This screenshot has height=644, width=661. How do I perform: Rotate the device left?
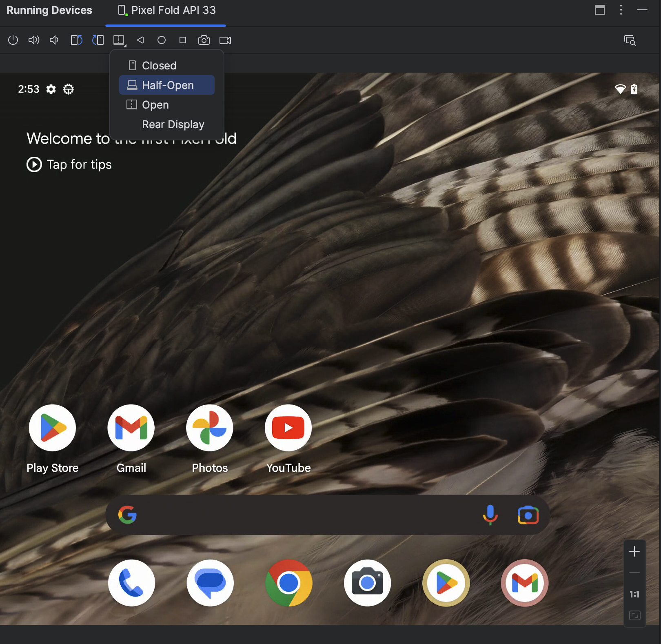(x=76, y=40)
